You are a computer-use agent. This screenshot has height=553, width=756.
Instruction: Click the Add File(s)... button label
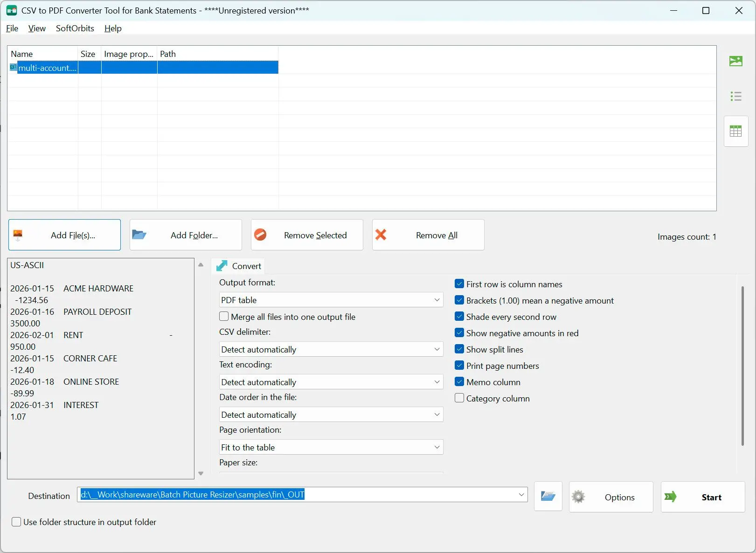(73, 235)
